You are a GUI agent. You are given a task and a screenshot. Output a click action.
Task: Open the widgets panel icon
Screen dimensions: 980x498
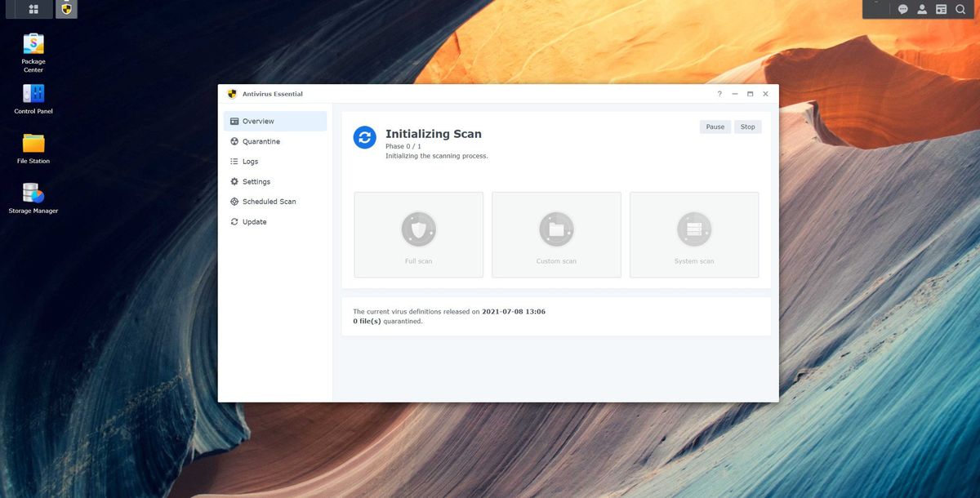(x=941, y=9)
